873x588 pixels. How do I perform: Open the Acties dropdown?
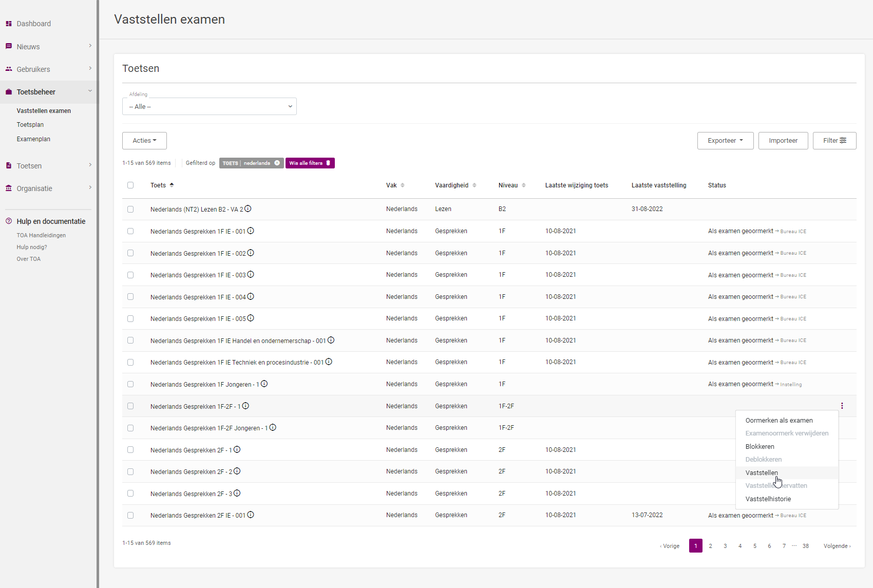click(144, 141)
